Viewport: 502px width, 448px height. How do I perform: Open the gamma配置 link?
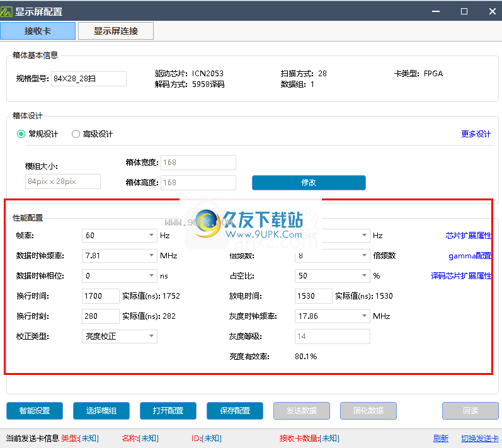(470, 256)
